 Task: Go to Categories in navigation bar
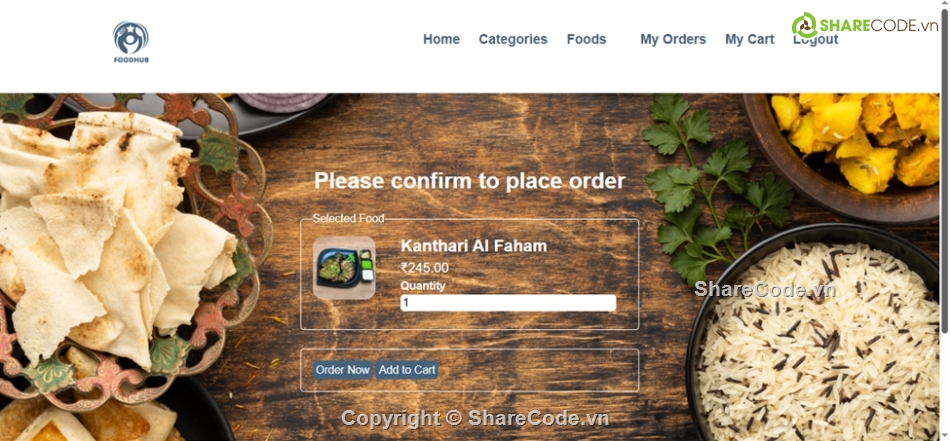tap(513, 39)
